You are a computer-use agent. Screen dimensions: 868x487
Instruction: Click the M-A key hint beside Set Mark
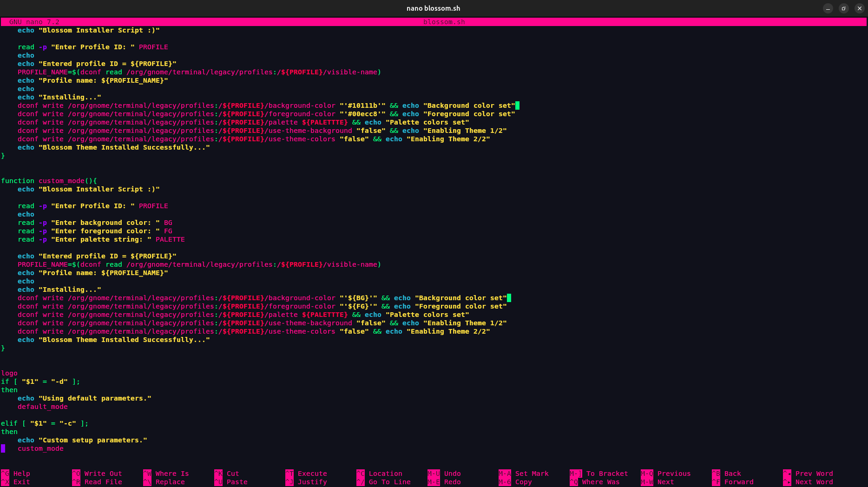505,474
